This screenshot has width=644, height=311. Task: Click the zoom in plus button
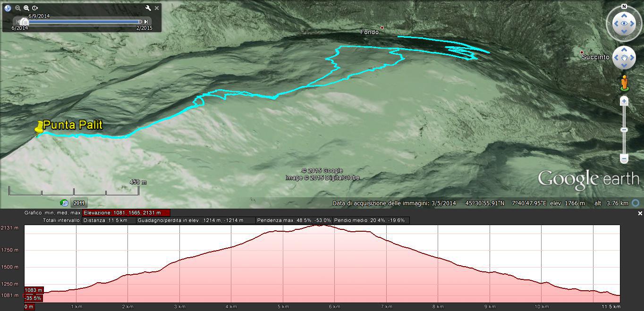pos(624,101)
